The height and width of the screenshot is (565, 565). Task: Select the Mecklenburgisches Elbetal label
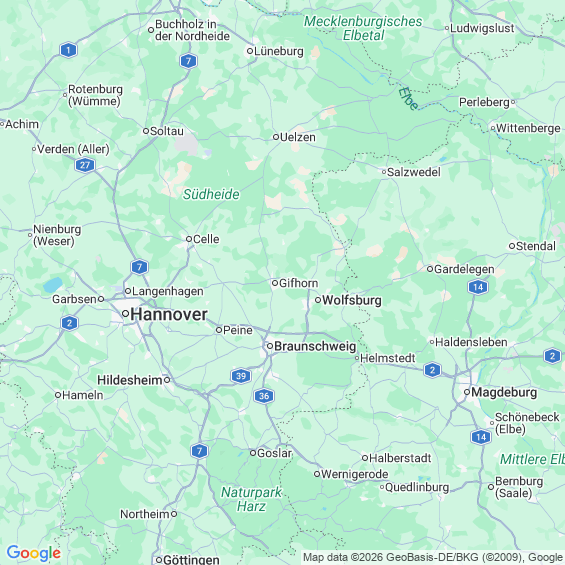coord(363,28)
